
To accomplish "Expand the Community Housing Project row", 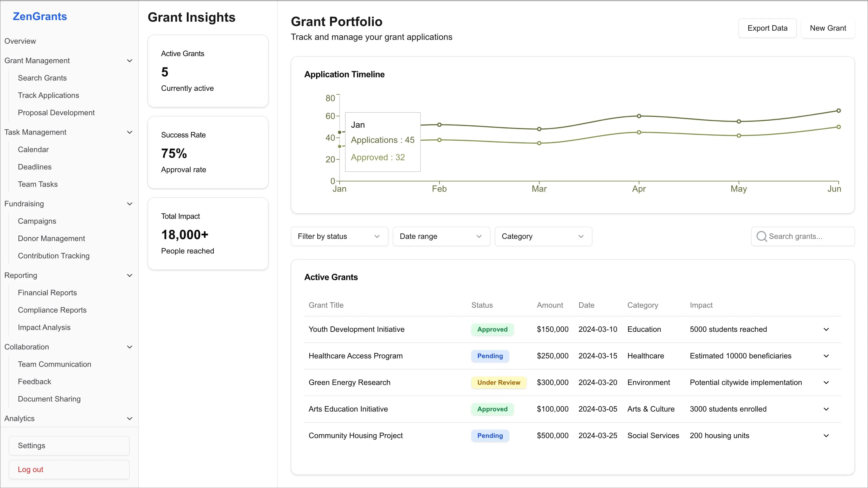I will tap(826, 436).
